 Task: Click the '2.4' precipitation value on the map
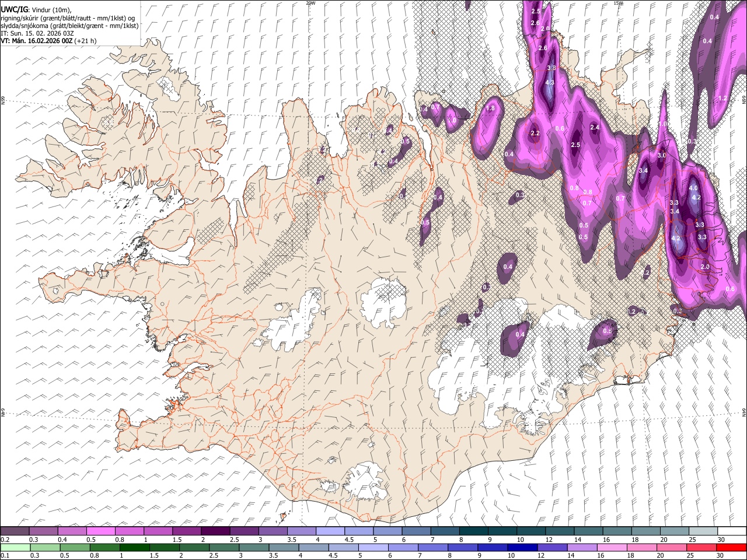(595, 127)
